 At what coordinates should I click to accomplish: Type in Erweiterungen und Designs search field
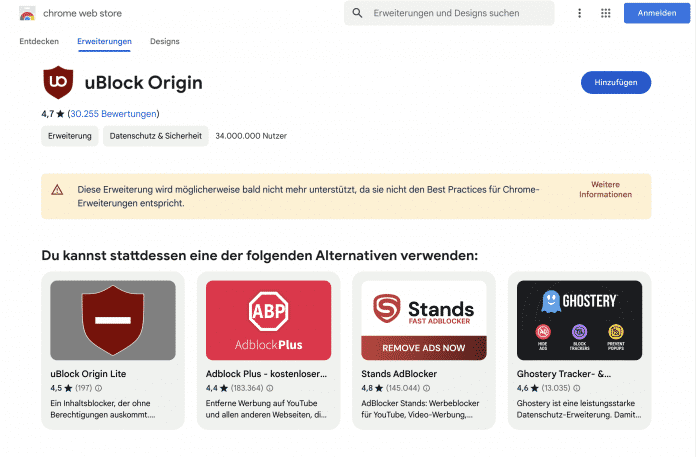coord(460,13)
